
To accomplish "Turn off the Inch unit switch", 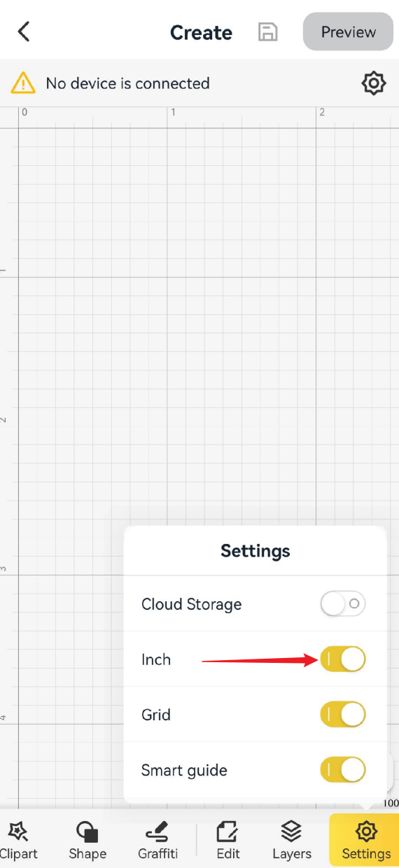I will click(343, 659).
